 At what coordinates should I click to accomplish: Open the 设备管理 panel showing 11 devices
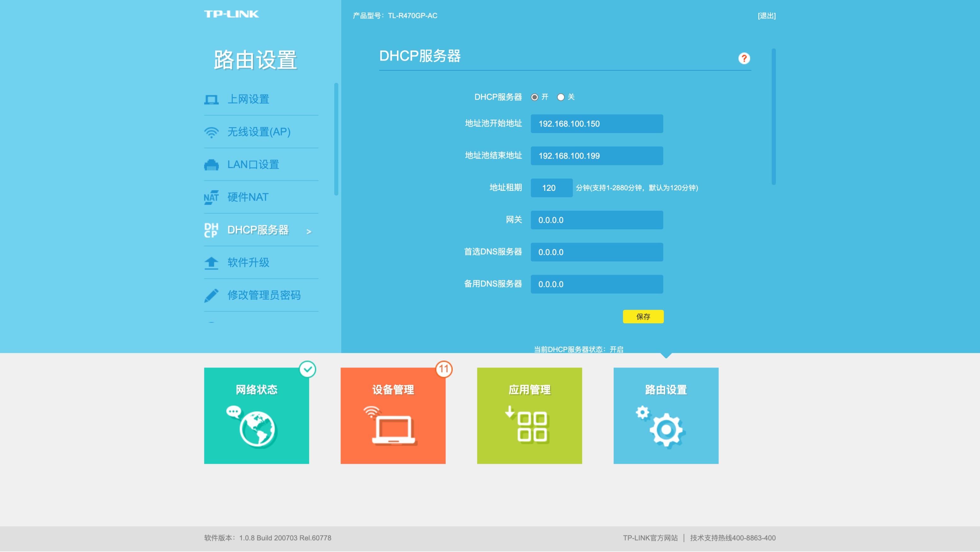(x=393, y=415)
